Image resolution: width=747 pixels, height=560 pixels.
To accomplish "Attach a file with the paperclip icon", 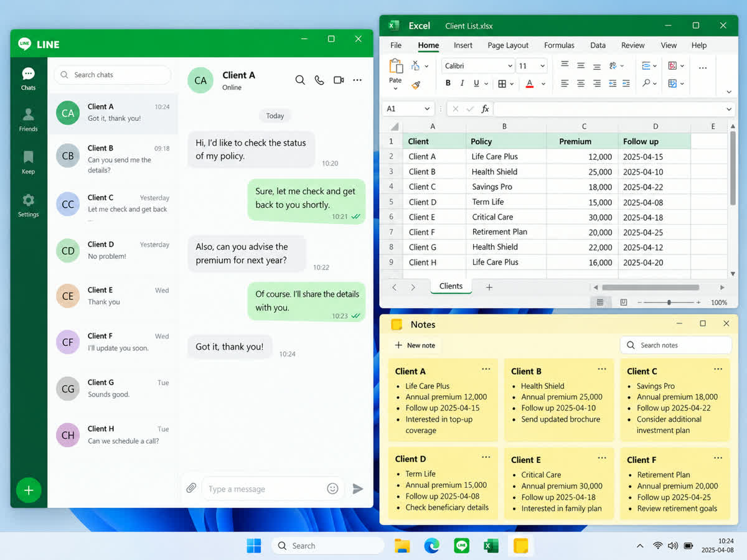I will pyautogui.click(x=191, y=488).
